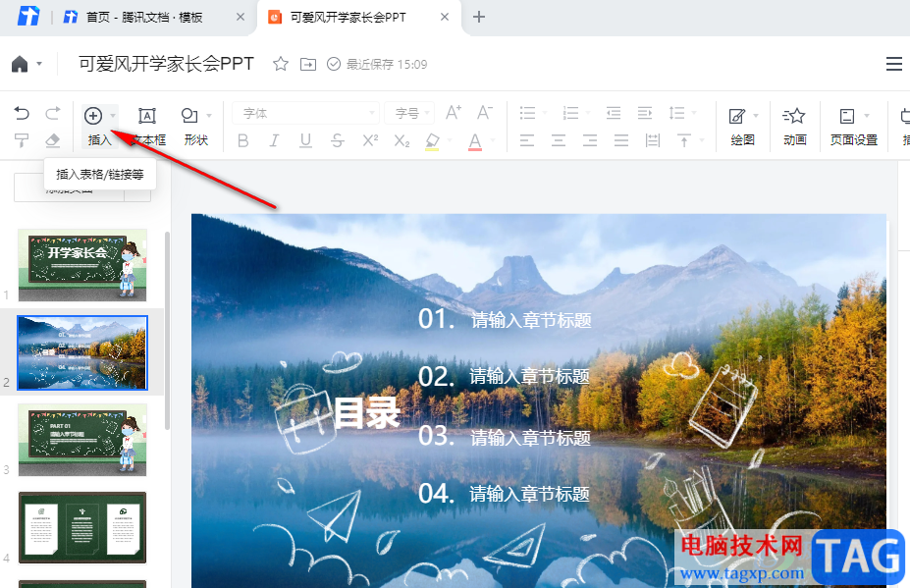This screenshot has height=588, width=910.
Task: Toggle subscript X₂ formatting
Action: (401, 140)
